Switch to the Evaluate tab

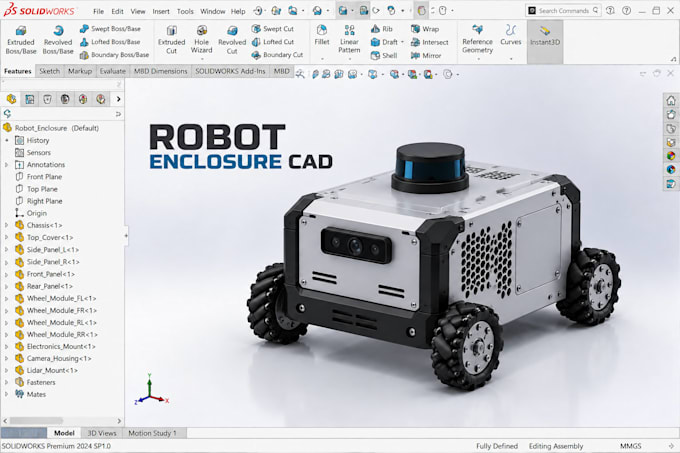tap(112, 71)
